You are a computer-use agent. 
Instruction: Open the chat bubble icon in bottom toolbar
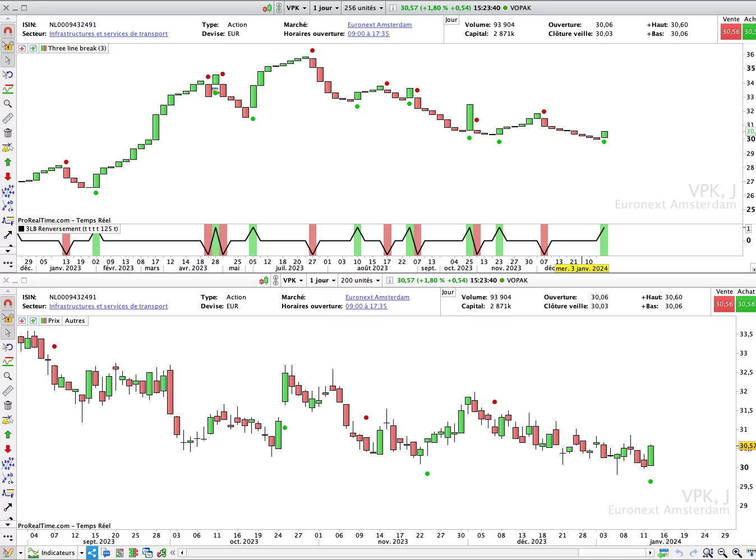106,553
